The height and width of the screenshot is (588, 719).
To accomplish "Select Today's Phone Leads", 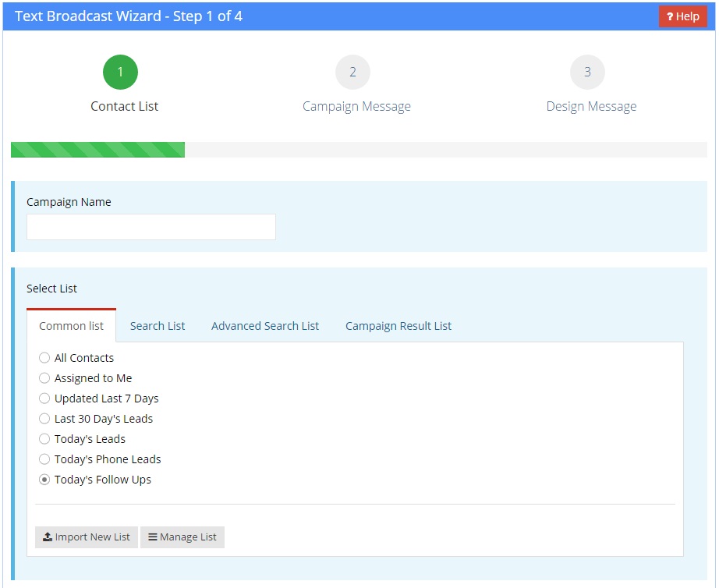I will (x=44, y=459).
